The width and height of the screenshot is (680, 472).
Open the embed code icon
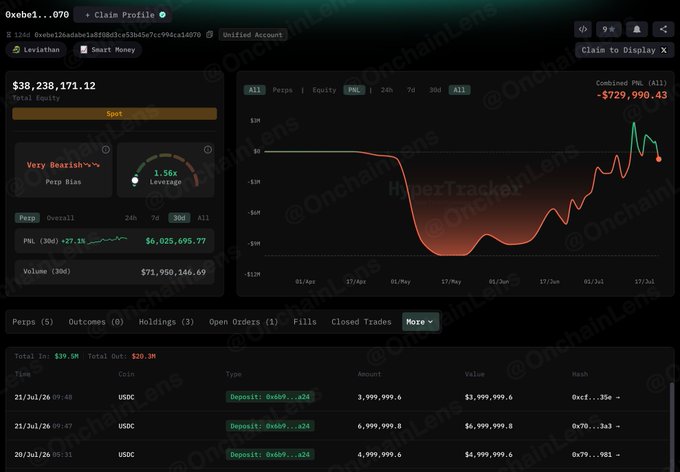tap(583, 30)
